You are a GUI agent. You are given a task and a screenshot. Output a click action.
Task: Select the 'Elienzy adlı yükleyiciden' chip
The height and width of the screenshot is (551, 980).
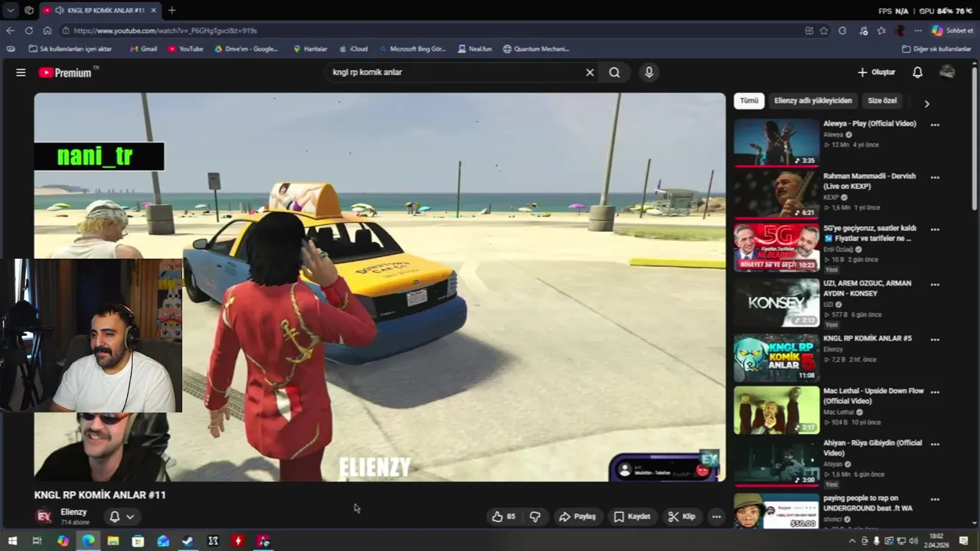click(x=812, y=101)
